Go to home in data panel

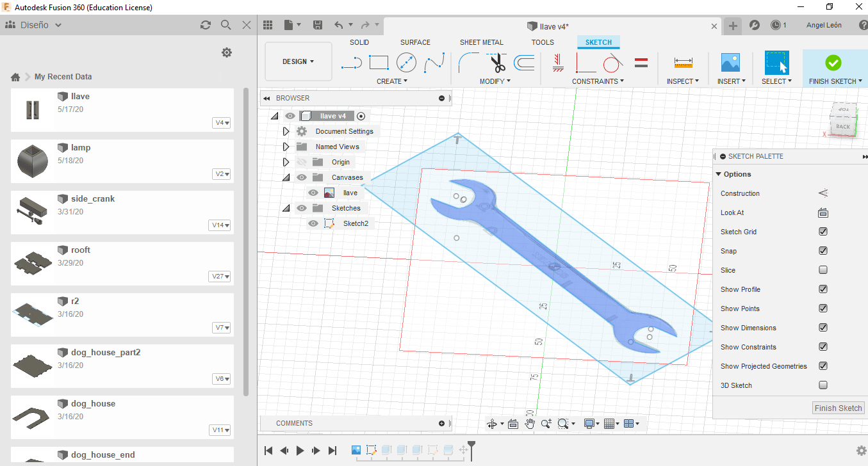(15, 77)
